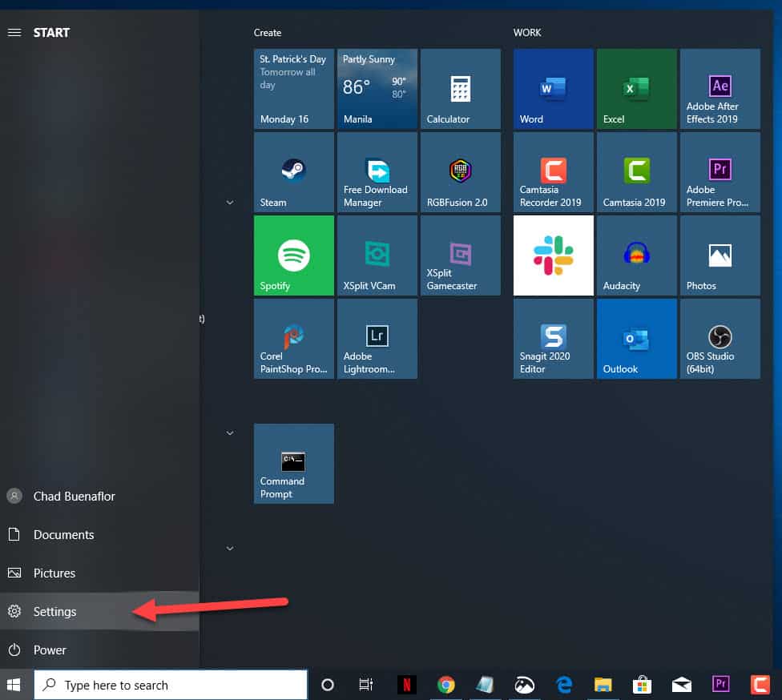Open the Outlook tile
The height and width of the screenshot is (700, 782).
[x=636, y=339]
